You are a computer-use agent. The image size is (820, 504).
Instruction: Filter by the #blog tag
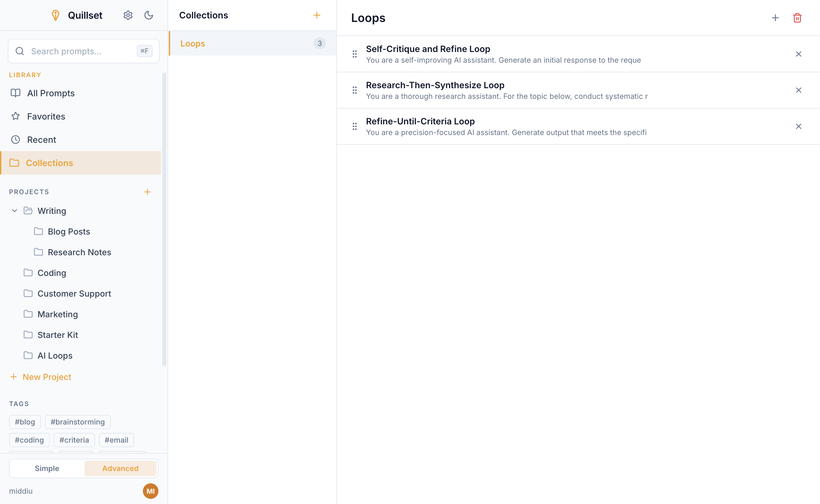25,422
